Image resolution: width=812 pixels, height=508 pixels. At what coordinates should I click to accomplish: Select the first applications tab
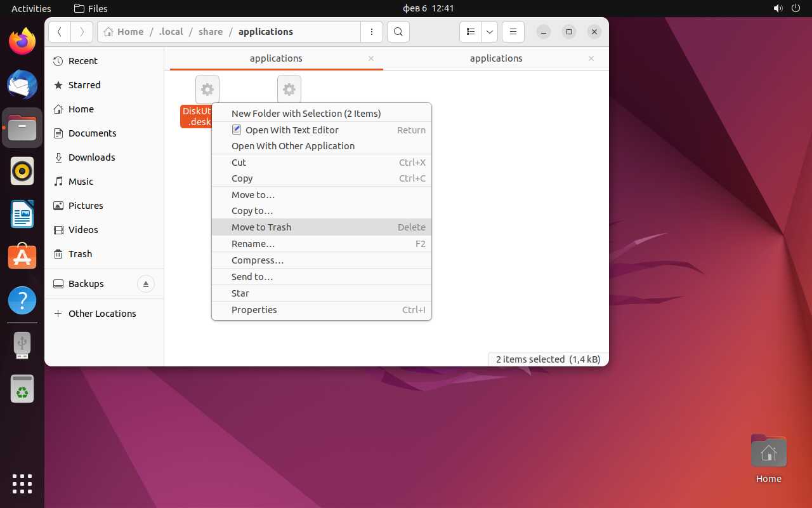[x=276, y=58]
